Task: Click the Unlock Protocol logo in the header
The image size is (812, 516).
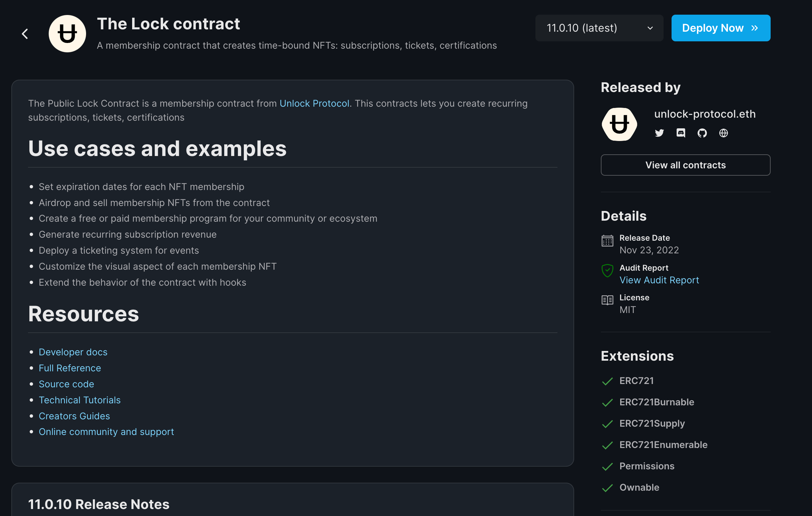Action: (67, 33)
